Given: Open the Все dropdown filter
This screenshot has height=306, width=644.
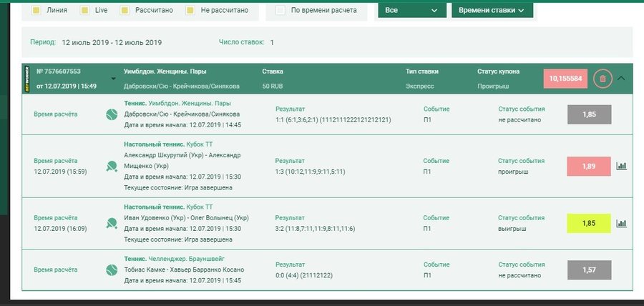Looking at the screenshot, I should 411,11.
